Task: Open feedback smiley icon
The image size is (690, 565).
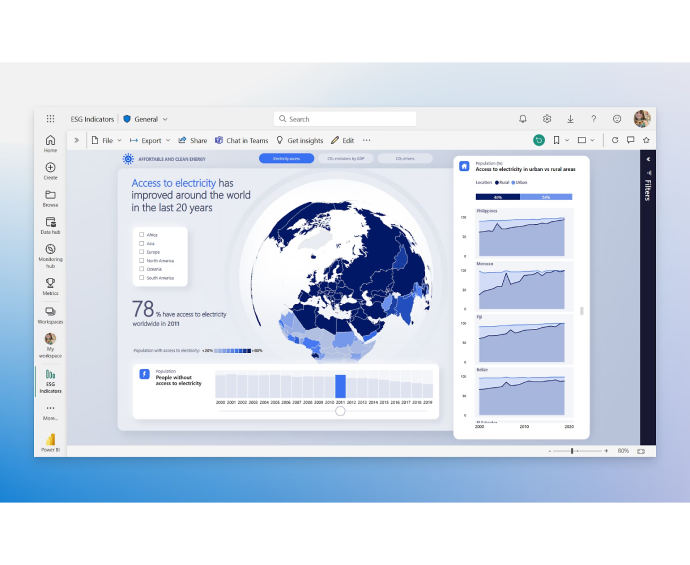Action: coord(617,119)
